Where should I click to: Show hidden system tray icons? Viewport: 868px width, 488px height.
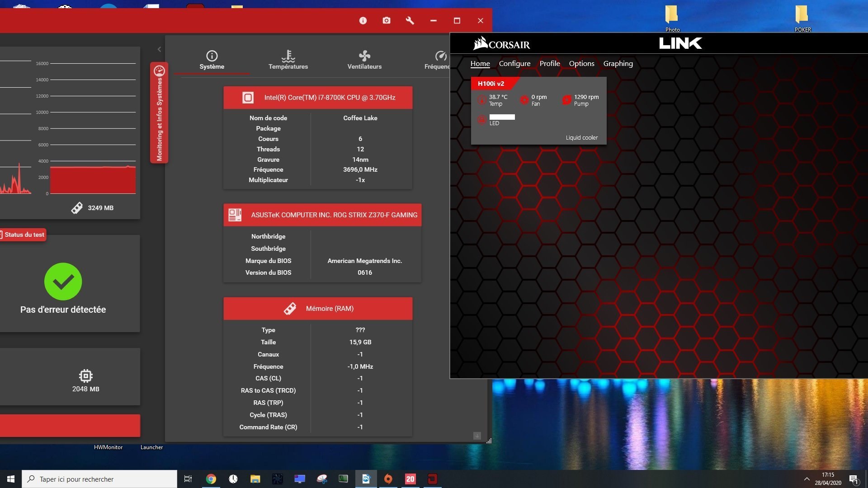(807, 479)
